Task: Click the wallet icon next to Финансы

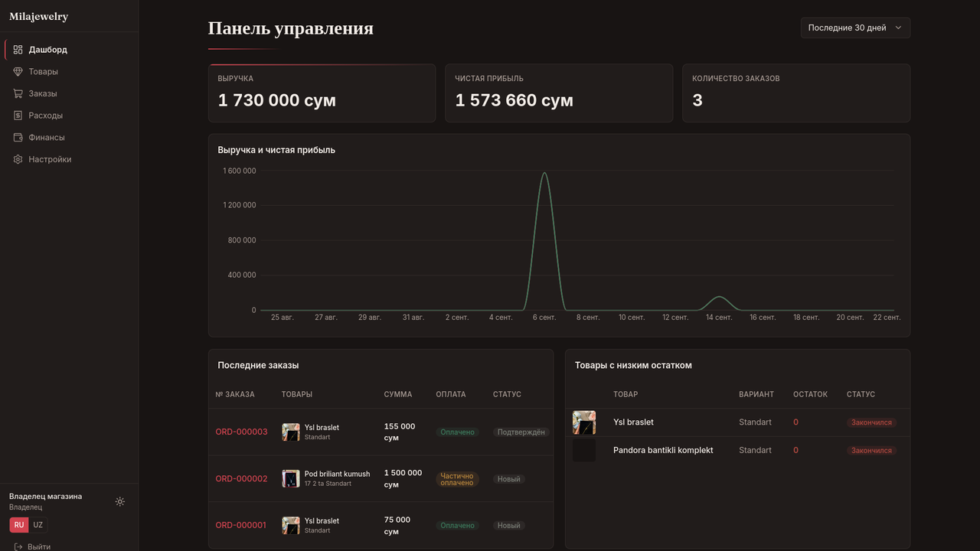Action: click(18, 138)
